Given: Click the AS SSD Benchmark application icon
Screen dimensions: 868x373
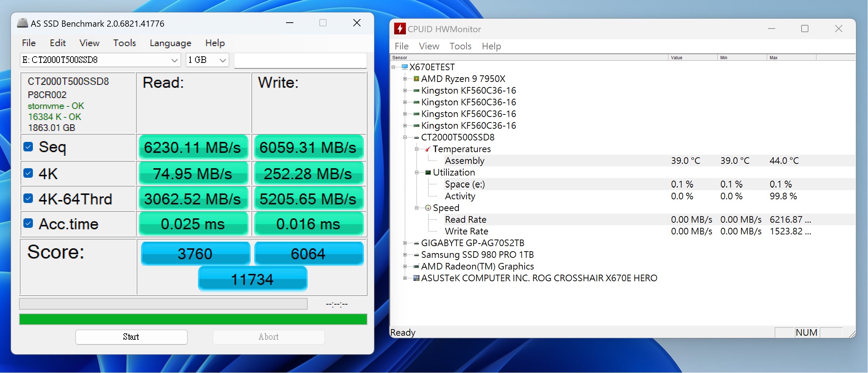Looking at the screenshot, I should click(22, 23).
